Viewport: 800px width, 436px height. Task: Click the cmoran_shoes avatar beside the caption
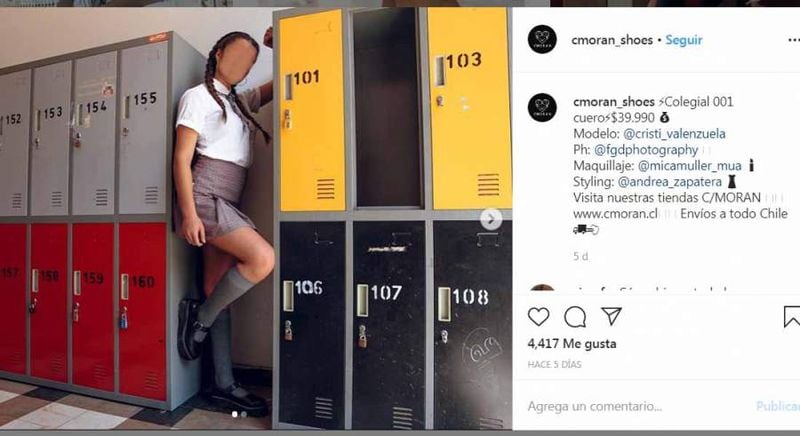point(542,107)
